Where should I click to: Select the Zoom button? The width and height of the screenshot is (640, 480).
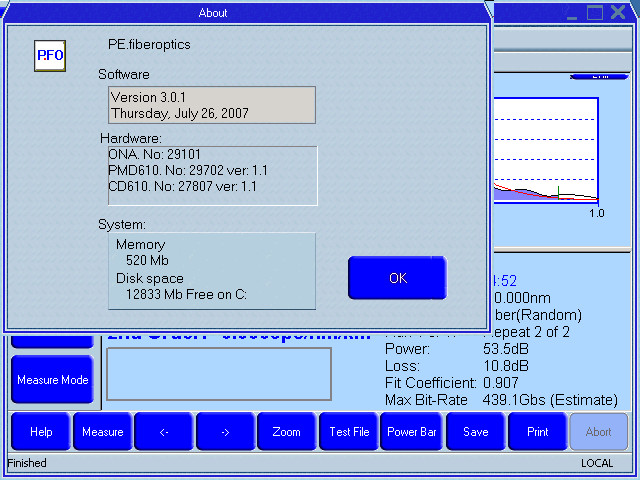click(287, 431)
